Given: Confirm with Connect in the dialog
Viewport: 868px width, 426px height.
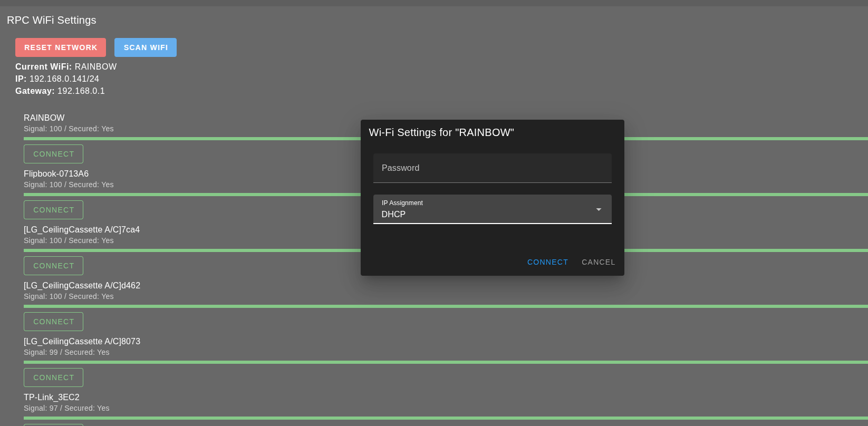Looking at the screenshot, I should [548, 262].
